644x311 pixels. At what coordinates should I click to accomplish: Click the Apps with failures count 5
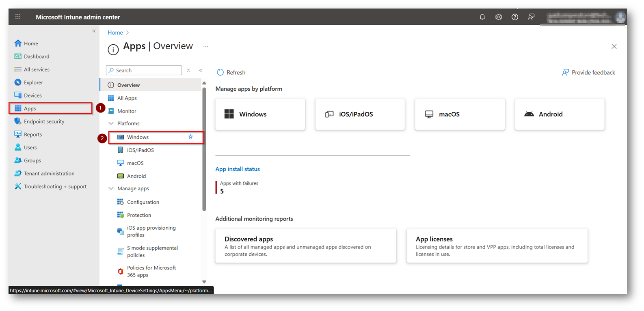[x=222, y=191]
